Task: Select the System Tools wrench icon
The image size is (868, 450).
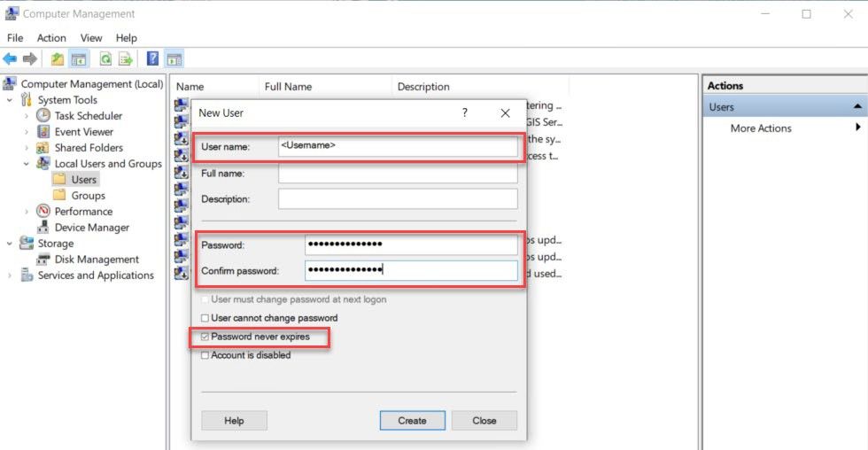Action: (x=26, y=99)
